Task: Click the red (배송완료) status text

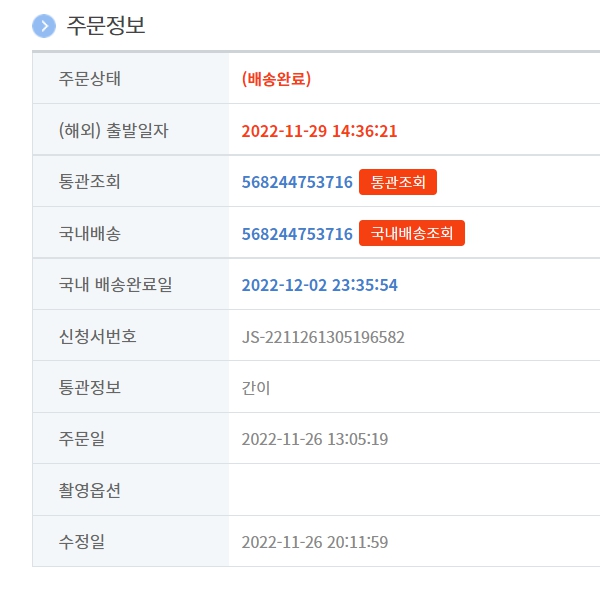Action: pyautogui.click(x=276, y=79)
